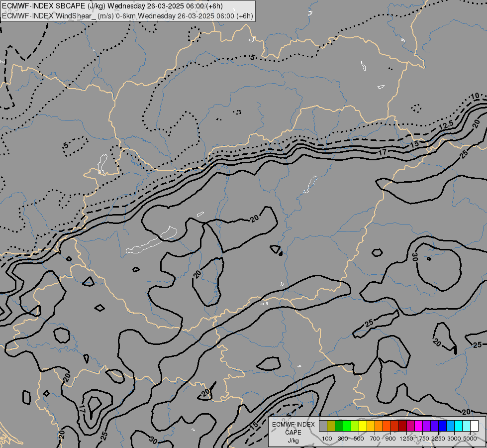Click the legend label '3000'
The height and width of the screenshot is (448, 487).
pos(454,439)
